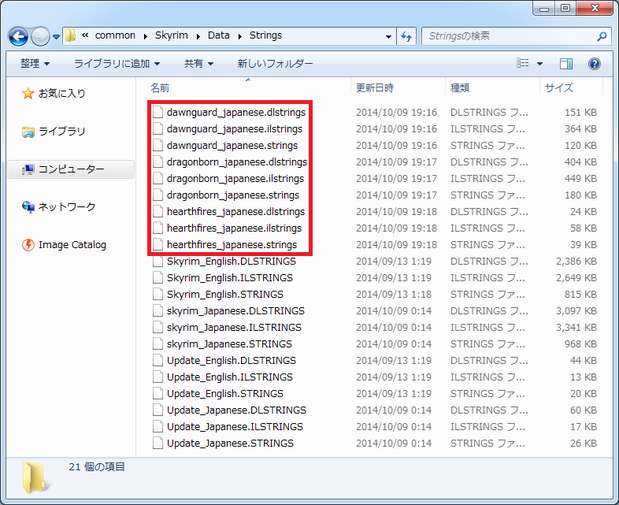The width and height of the screenshot is (619, 505).
Task: Toggle the preview pane
Action: (x=566, y=64)
